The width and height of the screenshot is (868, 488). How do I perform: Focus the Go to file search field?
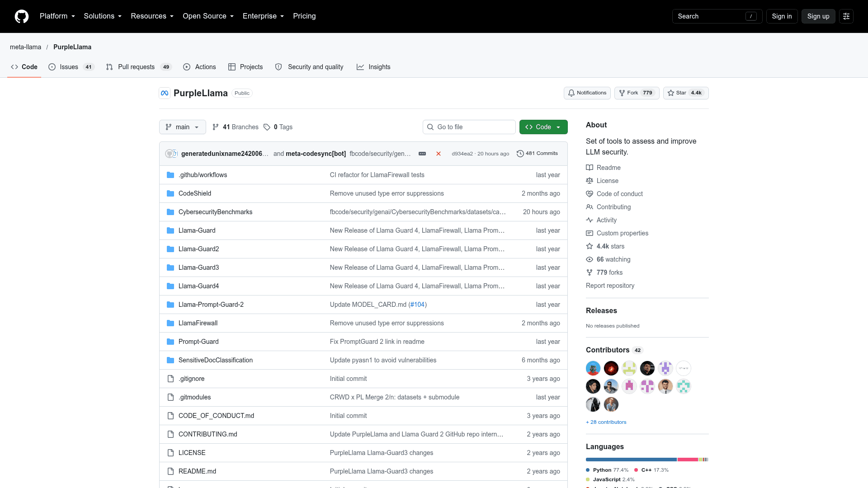[469, 127]
